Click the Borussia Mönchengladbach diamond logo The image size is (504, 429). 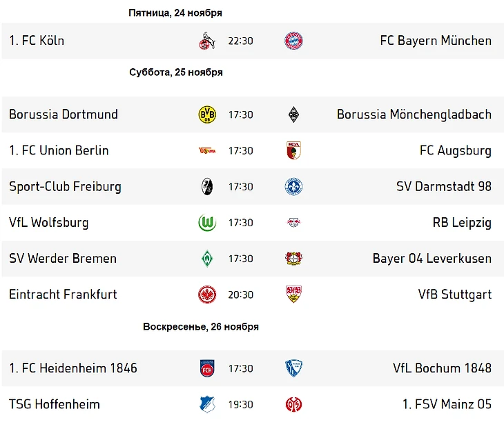(294, 114)
